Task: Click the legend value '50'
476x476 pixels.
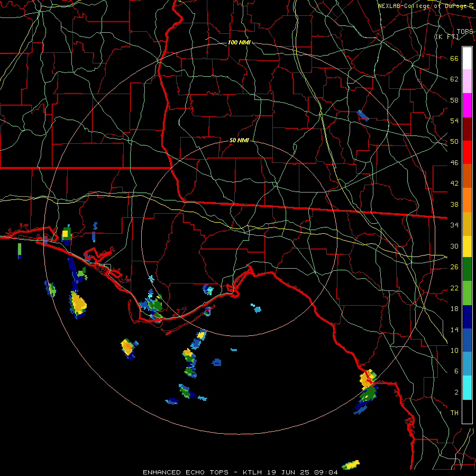Action: point(454,142)
